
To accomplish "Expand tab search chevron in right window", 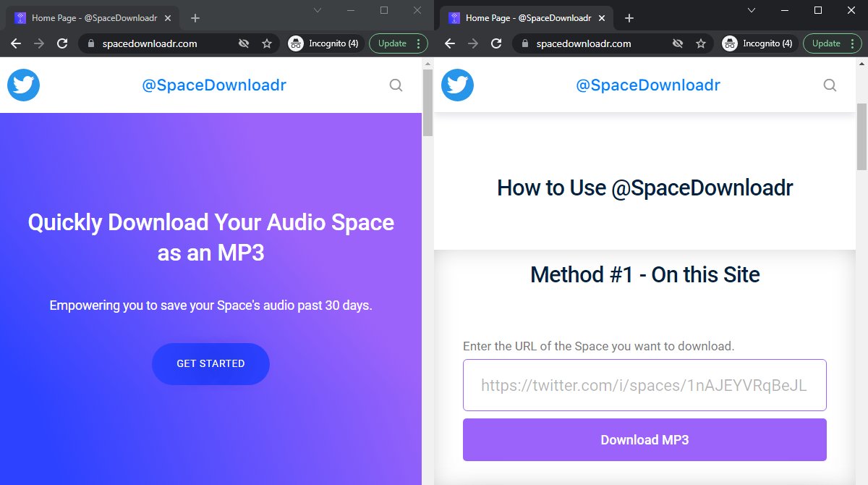I will click(752, 10).
